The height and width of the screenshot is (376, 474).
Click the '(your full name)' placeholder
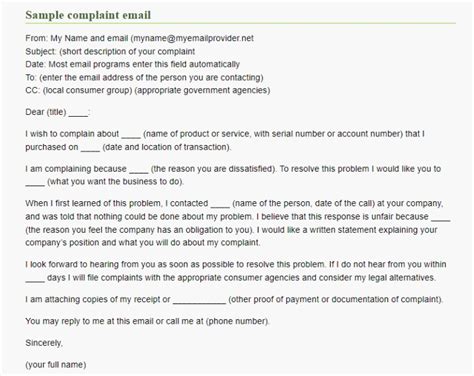(56, 365)
